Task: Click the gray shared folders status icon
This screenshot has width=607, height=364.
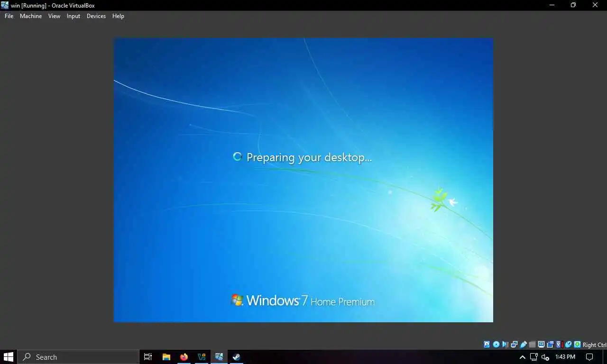Action: [x=532, y=345]
